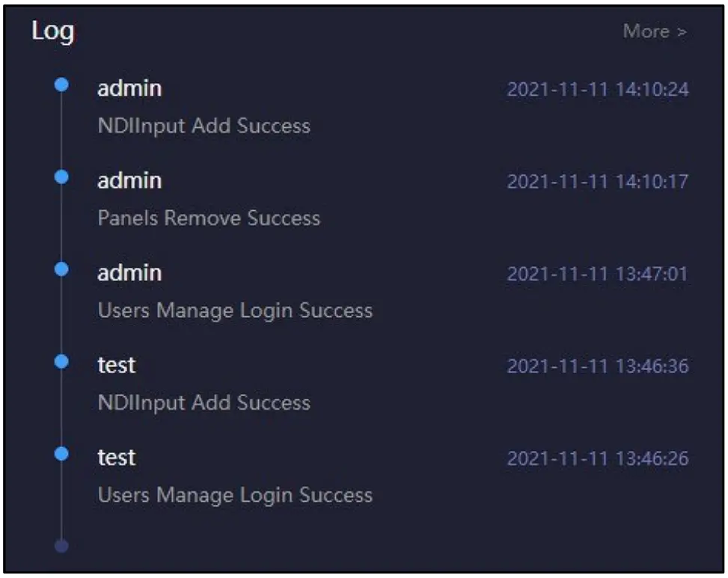Click the timestamp 2021-11-11 13:47:01
The image size is (728, 578).
click(x=597, y=274)
